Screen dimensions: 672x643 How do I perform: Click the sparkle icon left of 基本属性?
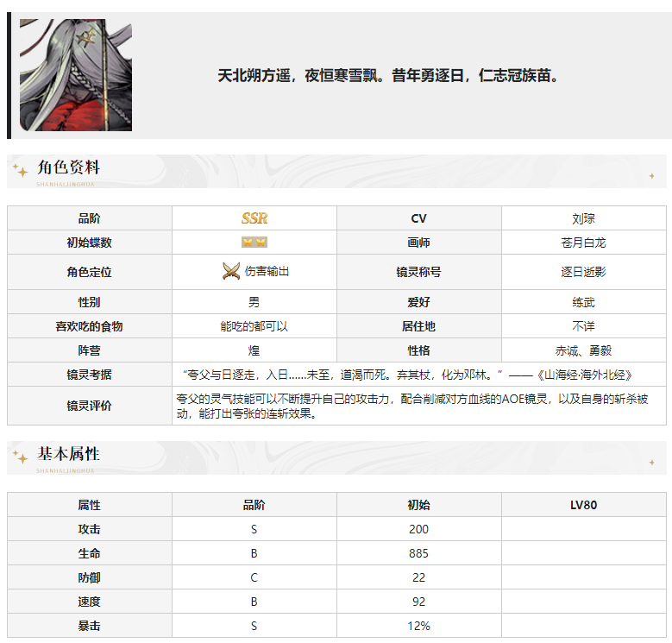pos(21,457)
